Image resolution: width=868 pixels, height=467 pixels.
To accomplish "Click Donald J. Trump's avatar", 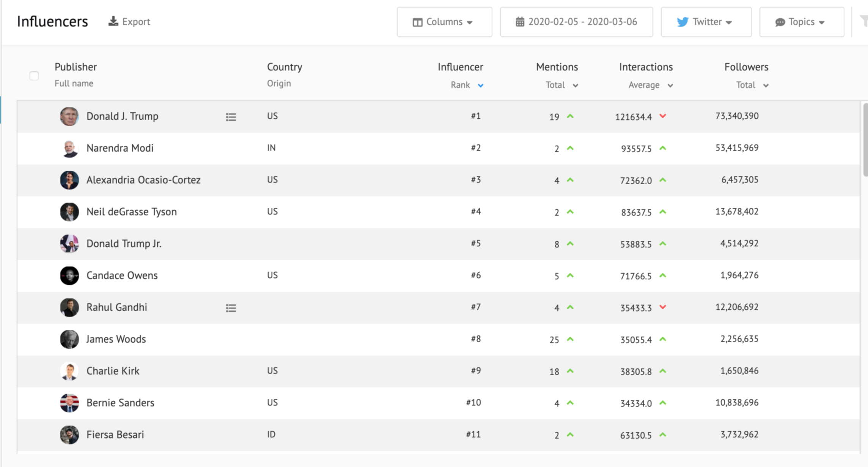I will point(69,116).
